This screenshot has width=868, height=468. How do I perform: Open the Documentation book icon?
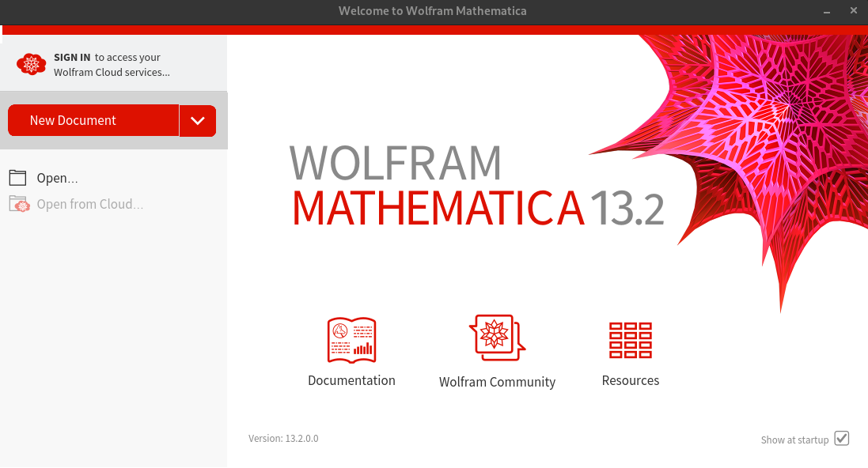[x=351, y=340]
